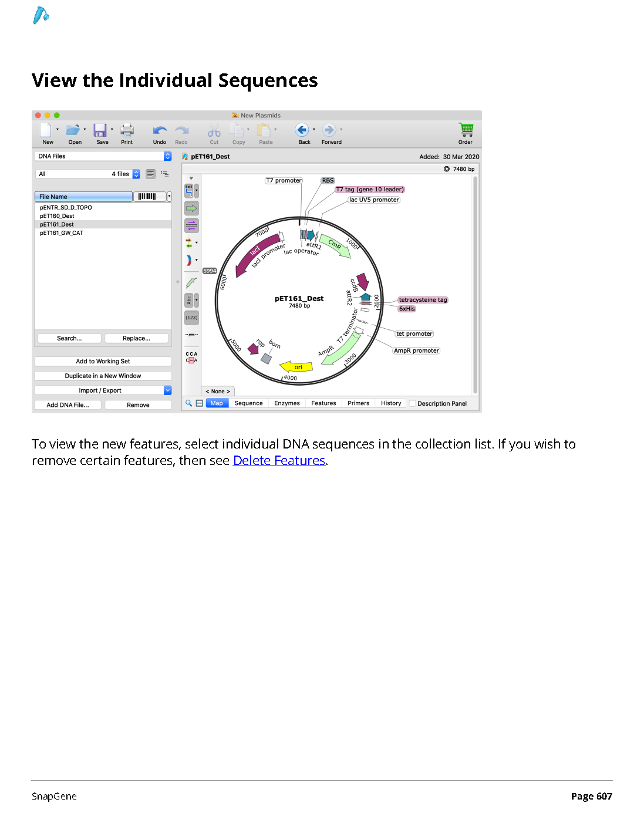Image resolution: width=644 pixels, height=833 pixels.
Task: Click the split view pane icon
Action: [x=200, y=403]
